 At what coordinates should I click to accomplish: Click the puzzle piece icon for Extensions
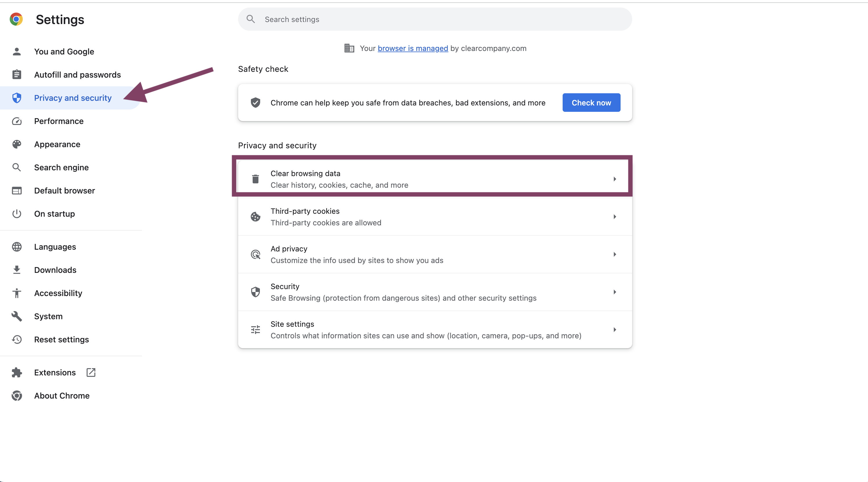[17, 373]
